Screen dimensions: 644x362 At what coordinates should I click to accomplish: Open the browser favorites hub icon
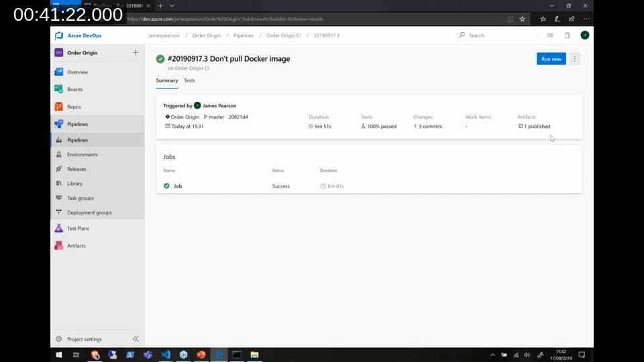click(543, 19)
